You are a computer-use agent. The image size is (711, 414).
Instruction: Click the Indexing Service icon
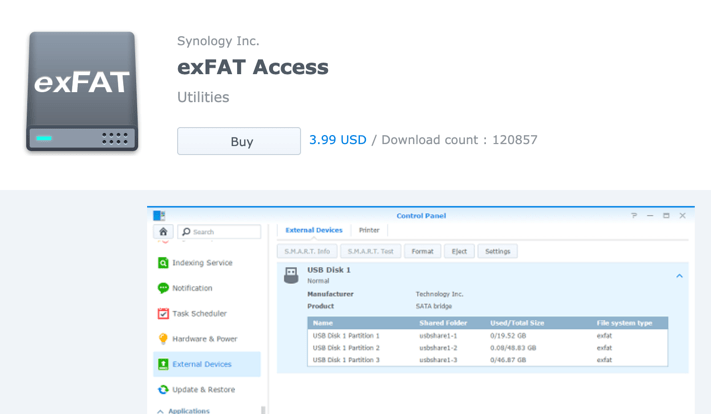click(x=163, y=263)
